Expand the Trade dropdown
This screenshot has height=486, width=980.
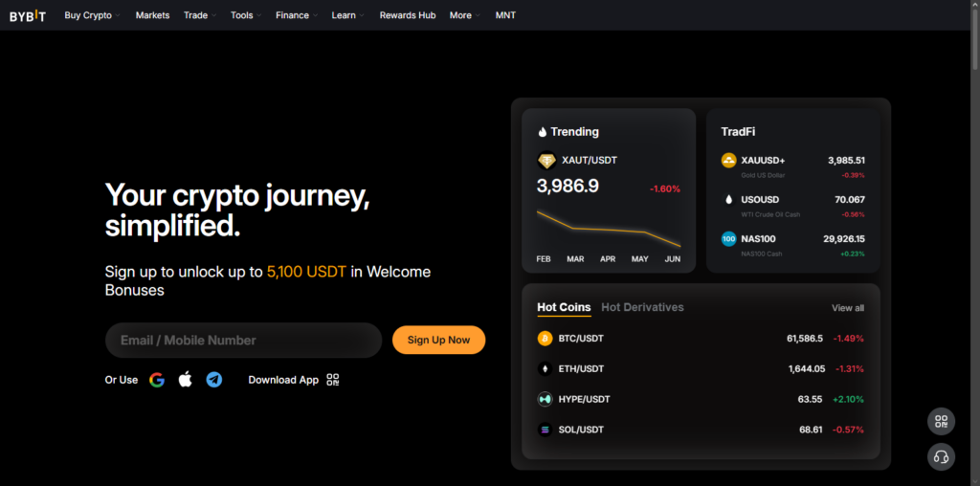(200, 15)
